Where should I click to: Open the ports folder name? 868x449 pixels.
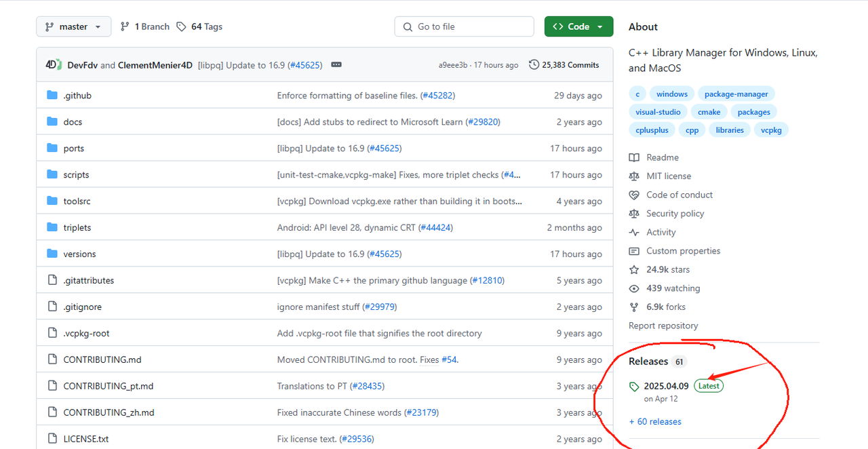tap(74, 149)
